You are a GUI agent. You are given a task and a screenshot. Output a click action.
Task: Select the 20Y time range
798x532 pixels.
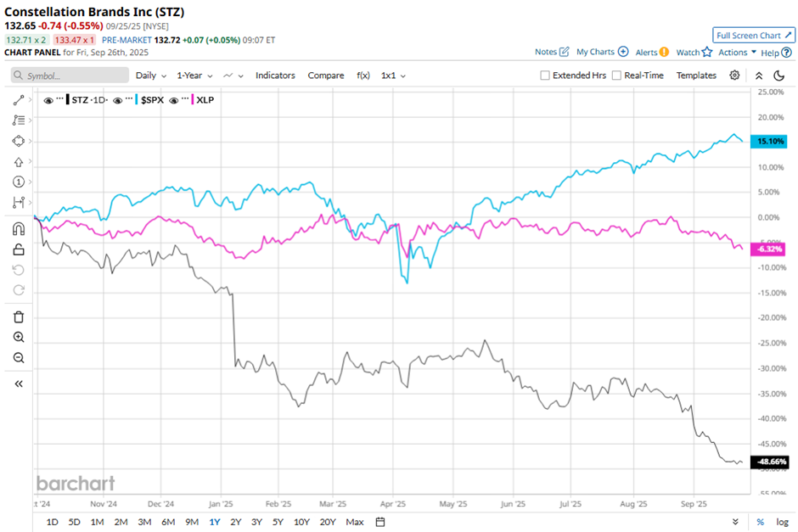coord(328,522)
